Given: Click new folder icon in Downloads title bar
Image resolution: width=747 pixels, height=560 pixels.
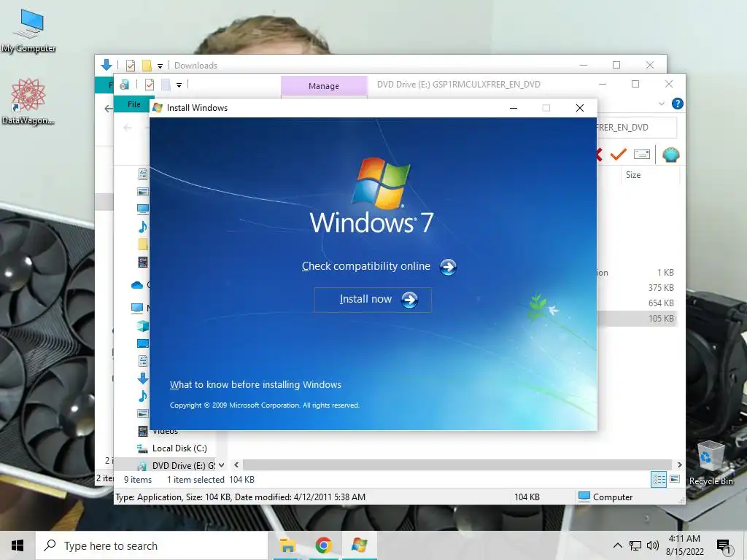Looking at the screenshot, I should click(146, 65).
